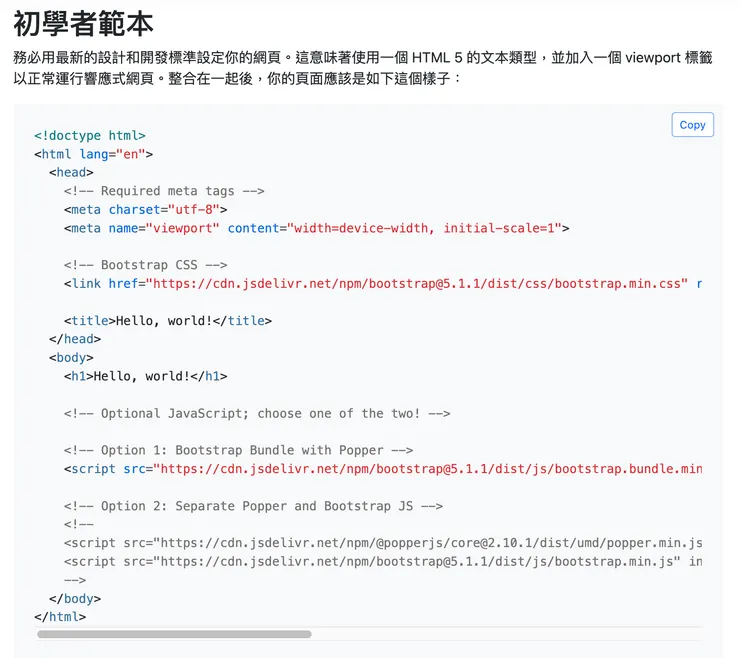Click the horizontal scrollbar thumb under the code
The width and height of the screenshot is (740, 658).
(x=174, y=634)
